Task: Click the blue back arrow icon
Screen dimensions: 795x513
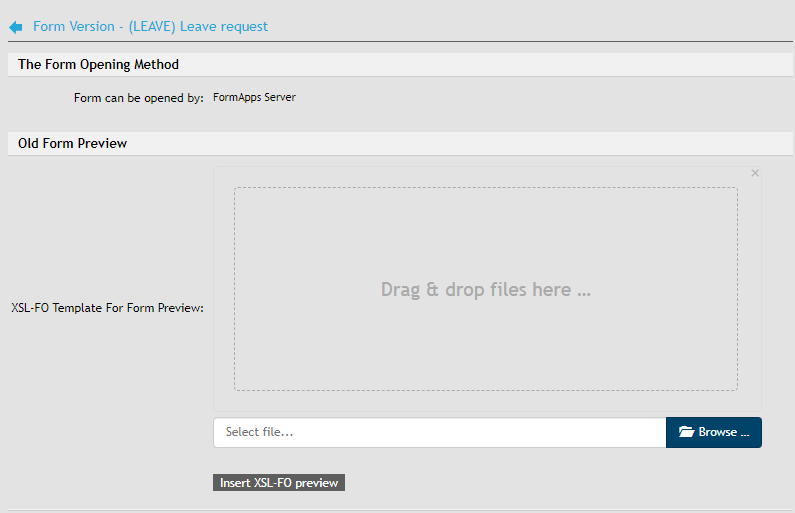Action: click(x=15, y=27)
